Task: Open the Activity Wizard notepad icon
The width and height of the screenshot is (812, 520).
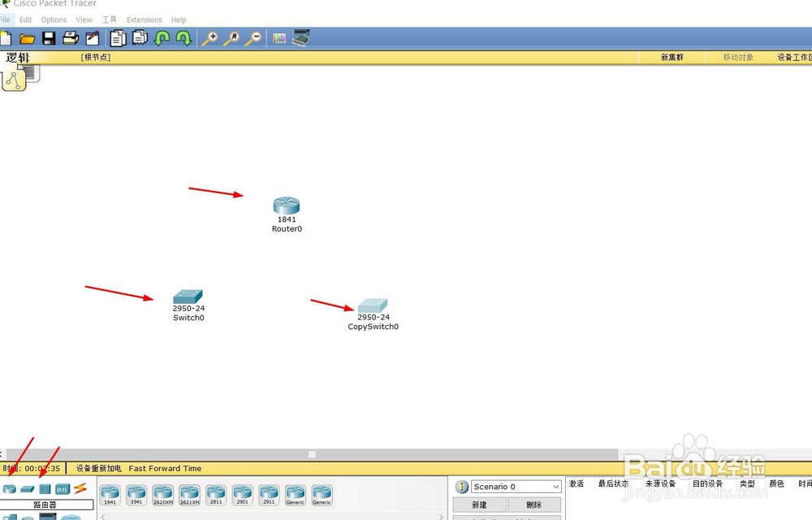Action: (x=93, y=38)
